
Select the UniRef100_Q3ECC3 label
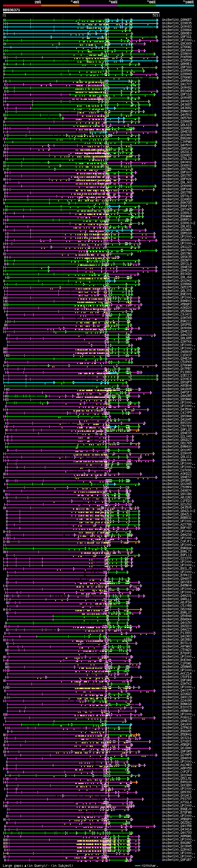point(177,375)
